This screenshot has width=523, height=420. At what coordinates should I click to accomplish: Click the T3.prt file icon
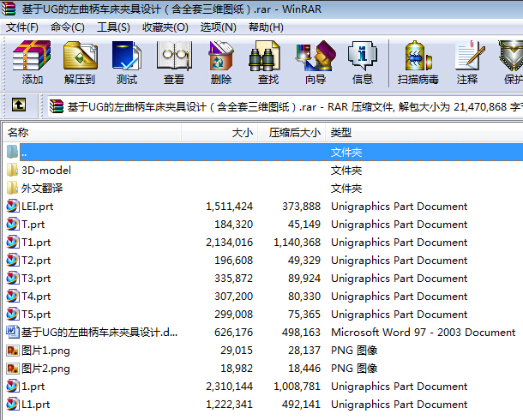click(x=13, y=278)
